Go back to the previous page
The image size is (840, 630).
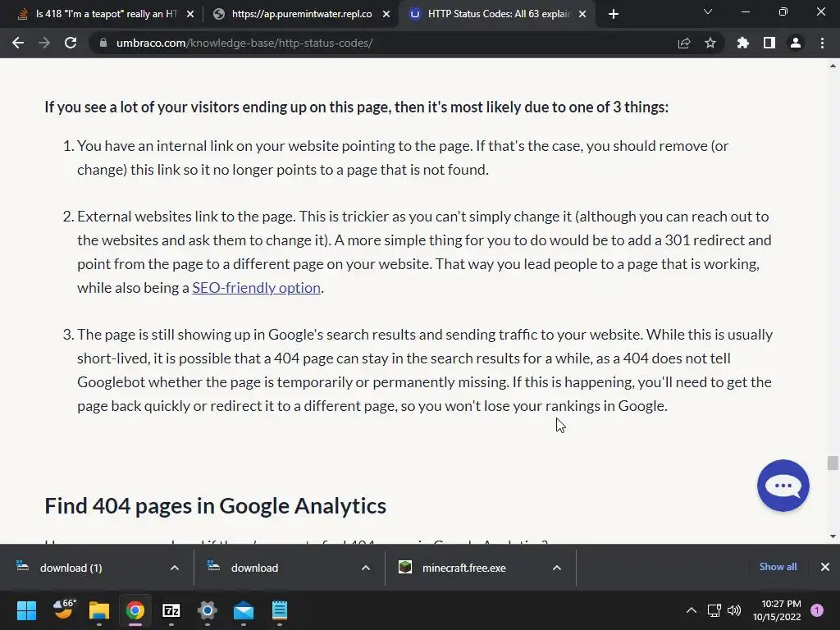pyautogui.click(x=18, y=43)
